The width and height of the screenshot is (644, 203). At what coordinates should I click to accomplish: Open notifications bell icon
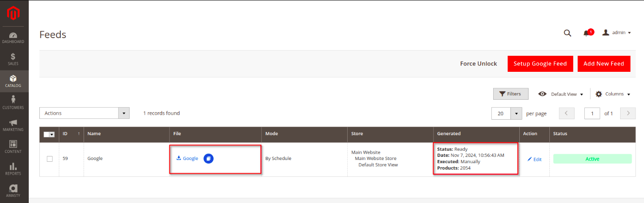(x=587, y=33)
